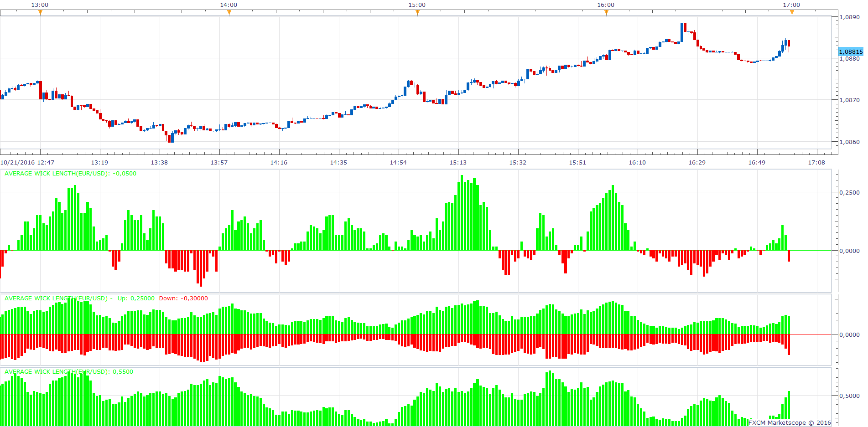
Task: Click the 16:49 time axis label
Action: [757, 163]
